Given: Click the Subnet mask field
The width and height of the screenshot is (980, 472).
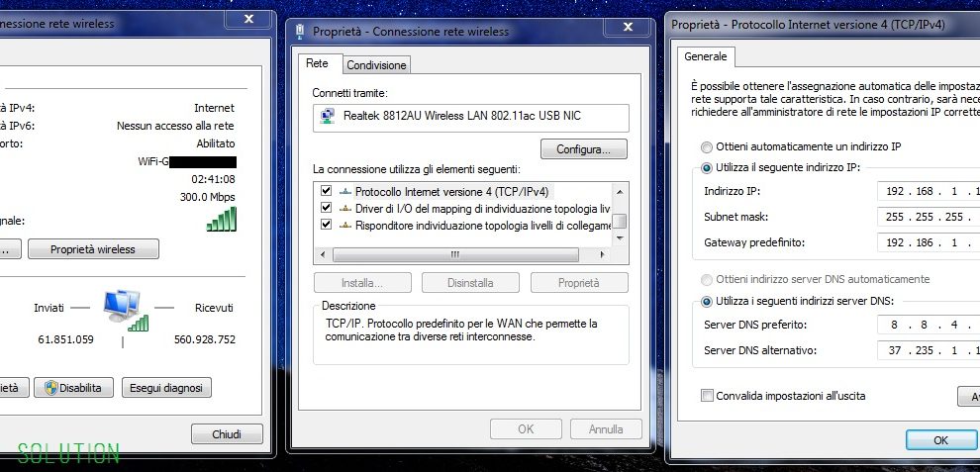Looking at the screenshot, I should tap(929, 217).
